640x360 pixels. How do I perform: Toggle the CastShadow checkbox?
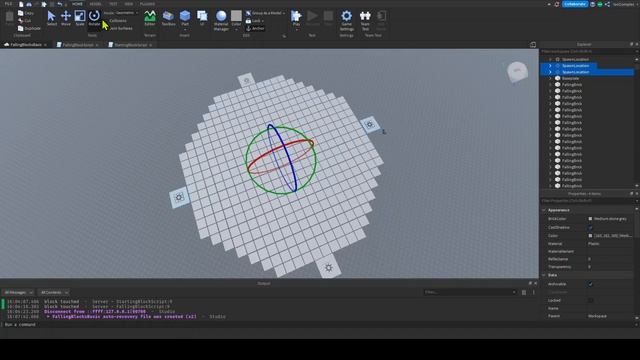pyautogui.click(x=590, y=227)
